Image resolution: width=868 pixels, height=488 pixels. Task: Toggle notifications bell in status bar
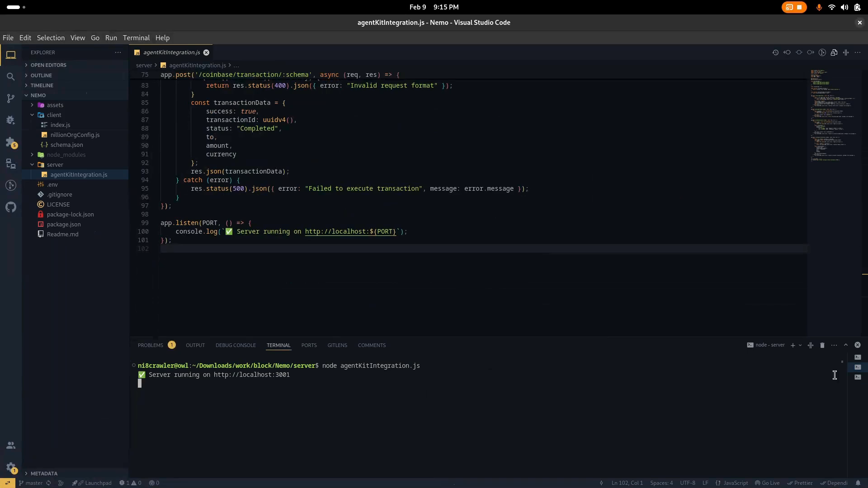click(858, 483)
